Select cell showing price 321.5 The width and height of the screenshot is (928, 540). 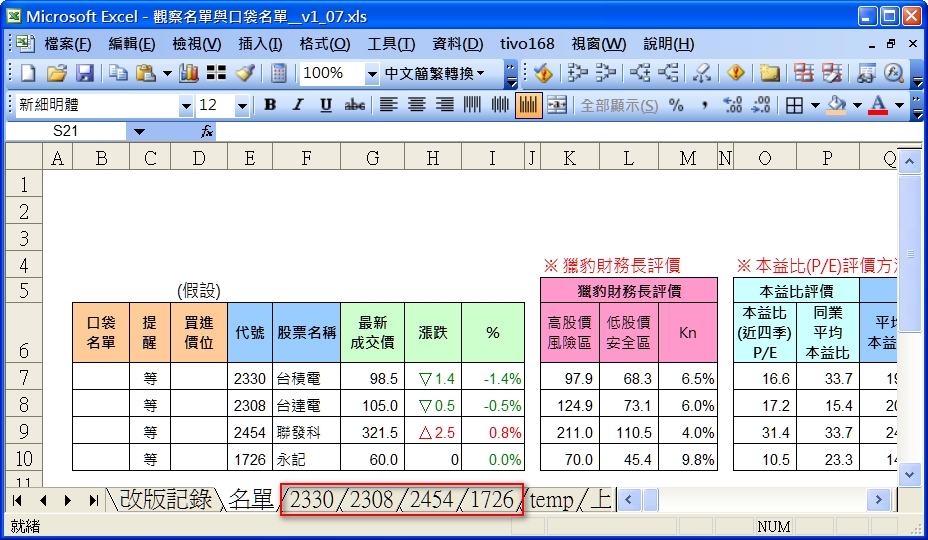pyautogui.click(x=372, y=432)
